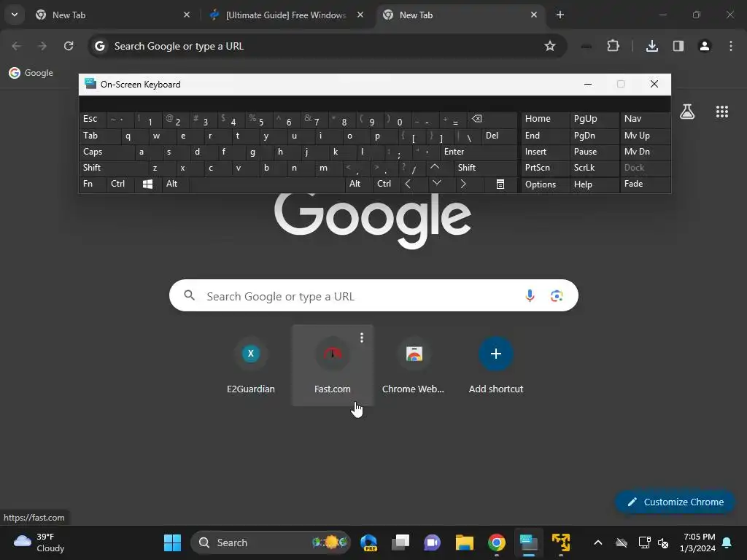Screen dimensions: 747x560
Task: Open Chrome downloads icon
Action: [651, 46]
